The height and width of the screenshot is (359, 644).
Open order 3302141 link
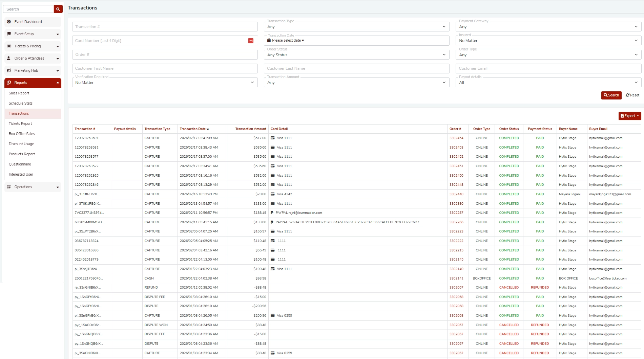click(456, 278)
